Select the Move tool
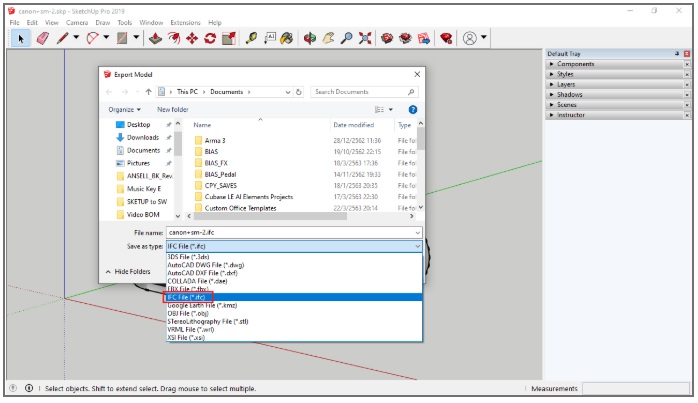The height and width of the screenshot is (403, 698). (x=192, y=39)
